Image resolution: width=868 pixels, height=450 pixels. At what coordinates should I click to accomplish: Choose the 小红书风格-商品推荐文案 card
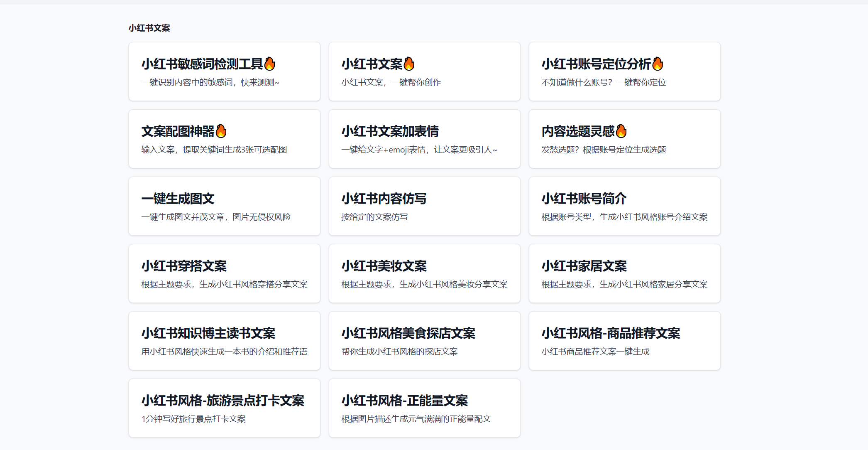tap(624, 341)
